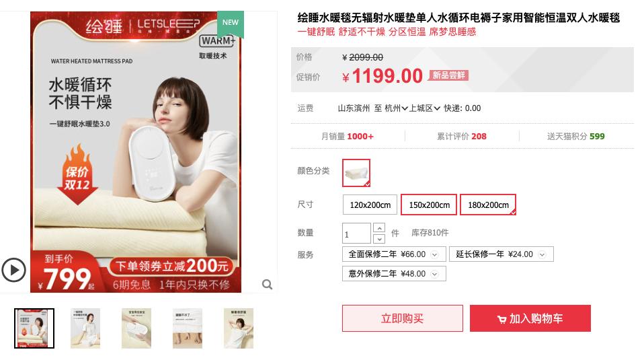Click 加入购物车 add to cart button

530,318
